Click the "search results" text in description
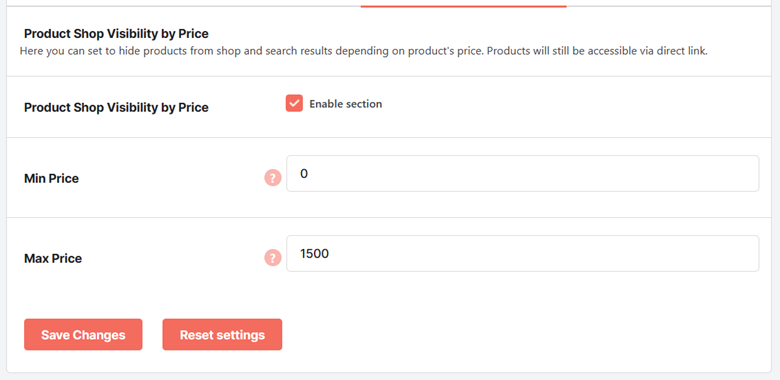The height and width of the screenshot is (380, 780). pyautogui.click(x=298, y=51)
